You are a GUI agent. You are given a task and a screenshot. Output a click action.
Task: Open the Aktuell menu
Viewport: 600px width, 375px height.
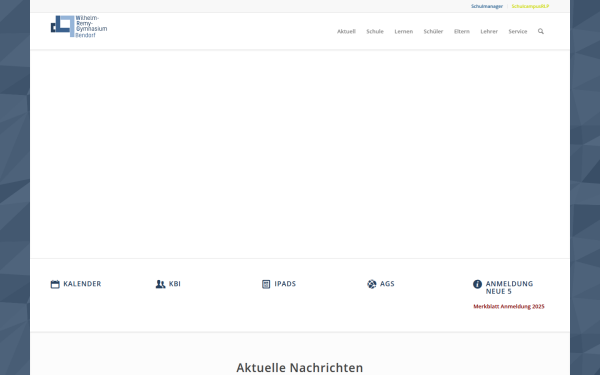[346, 31]
